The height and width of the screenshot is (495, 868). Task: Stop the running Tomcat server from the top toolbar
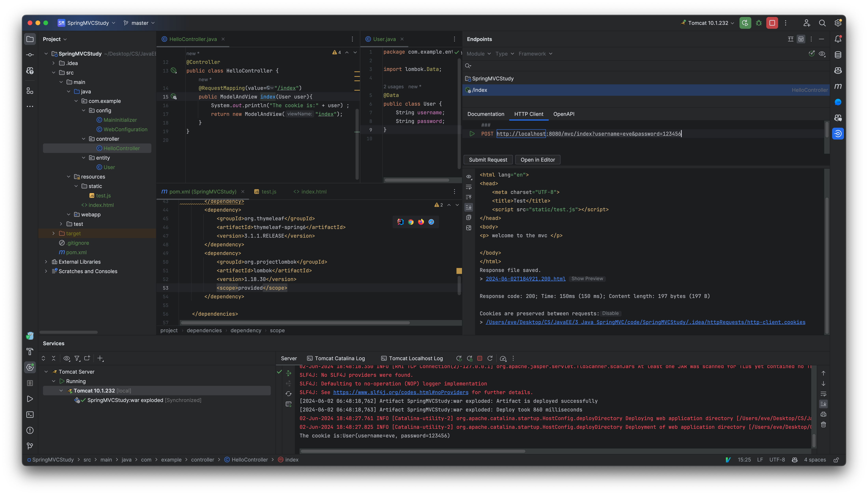point(772,23)
